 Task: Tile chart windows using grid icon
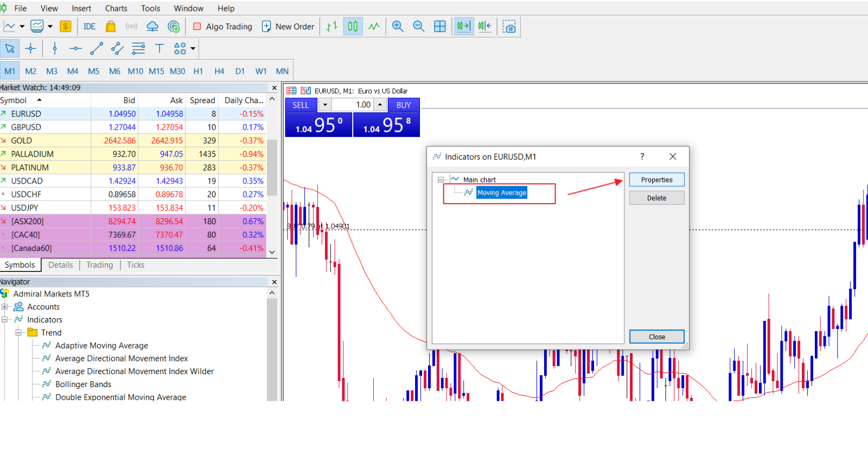click(x=440, y=27)
